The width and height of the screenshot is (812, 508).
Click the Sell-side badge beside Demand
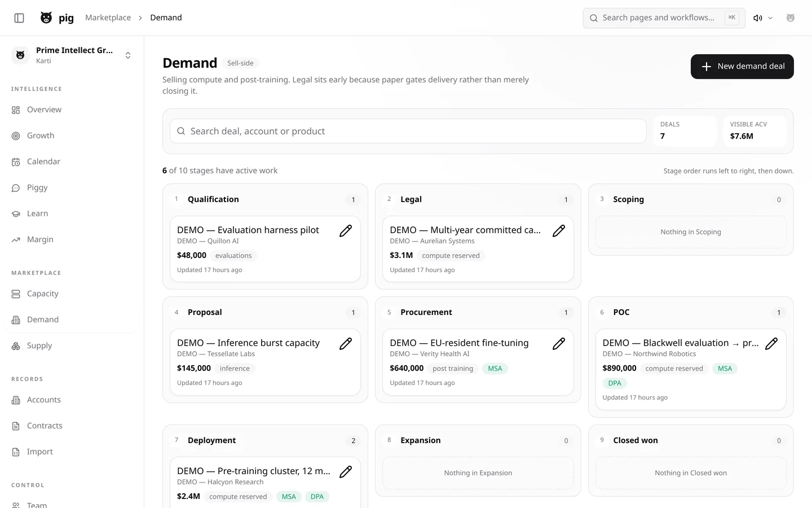click(x=240, y=63)
